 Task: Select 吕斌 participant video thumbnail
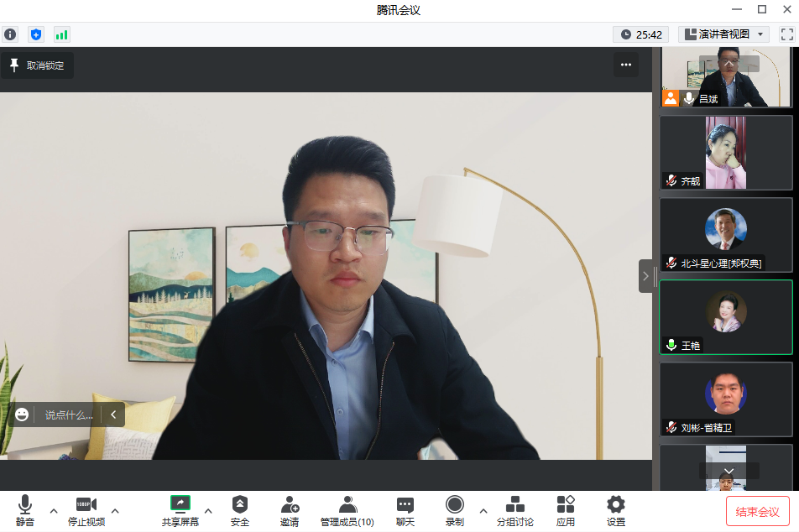pos(726,77)
